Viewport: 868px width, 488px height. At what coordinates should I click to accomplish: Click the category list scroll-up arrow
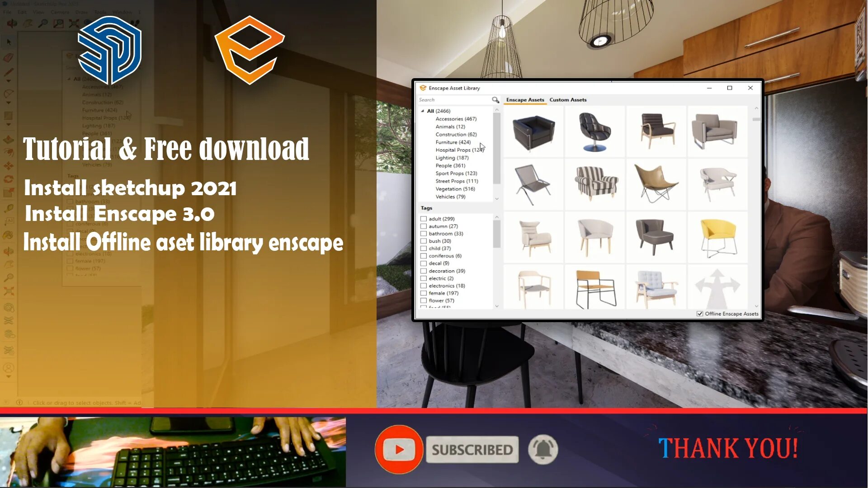coord(497,110)
